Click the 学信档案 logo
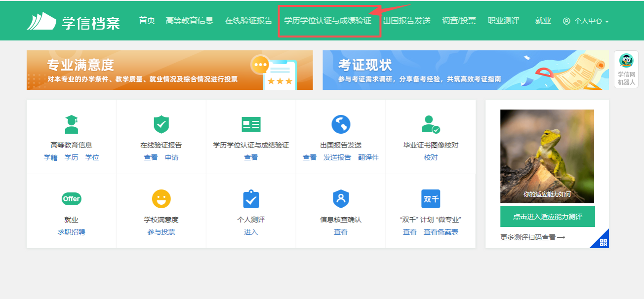The image size is (644, 299). pos(73,21)
